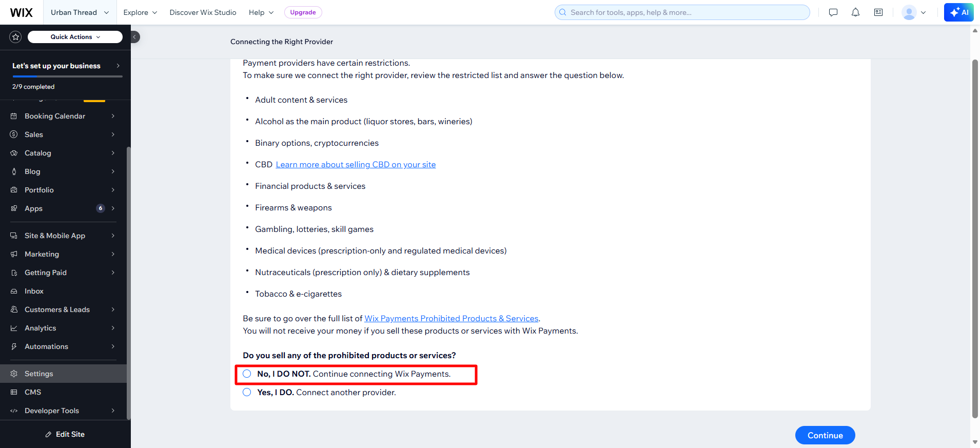Viewport: 980px width, 448px height.
Task: Click the Marketing megaphone icon
Action: point(14,254)
